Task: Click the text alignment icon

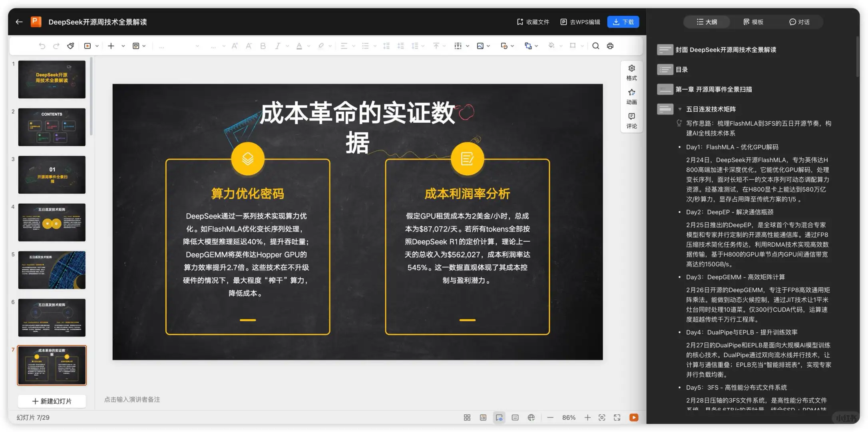Action: pos(344,46)
